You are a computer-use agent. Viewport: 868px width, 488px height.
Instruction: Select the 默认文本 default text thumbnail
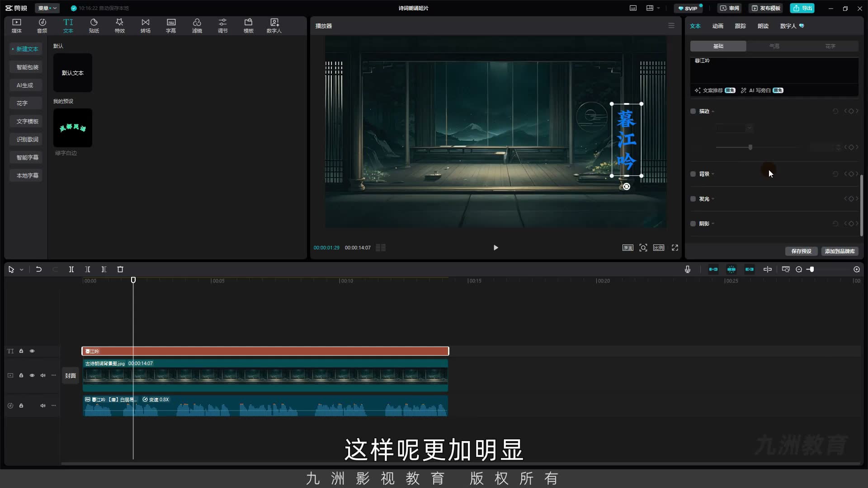tap(73, 73)
